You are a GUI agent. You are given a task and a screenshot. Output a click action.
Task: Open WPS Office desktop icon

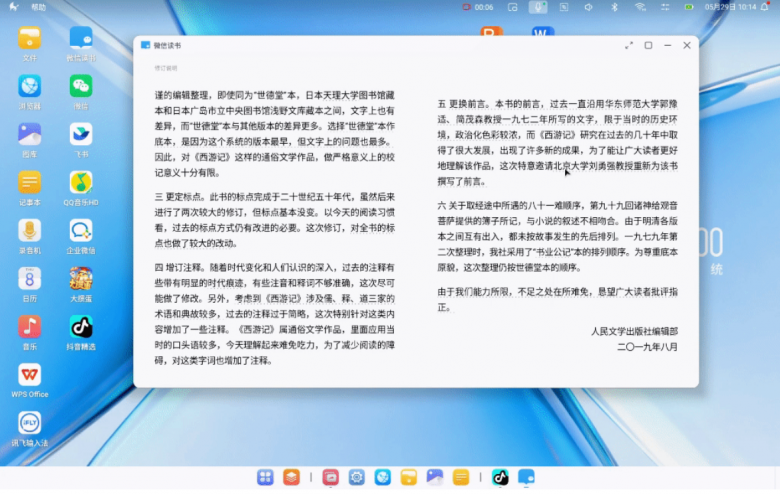click(29, 375)
